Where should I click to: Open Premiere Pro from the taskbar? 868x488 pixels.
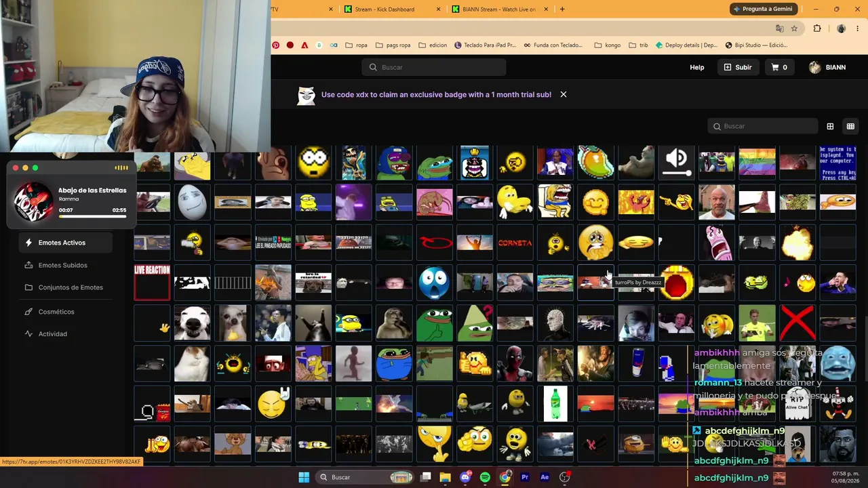pos(525,477)
